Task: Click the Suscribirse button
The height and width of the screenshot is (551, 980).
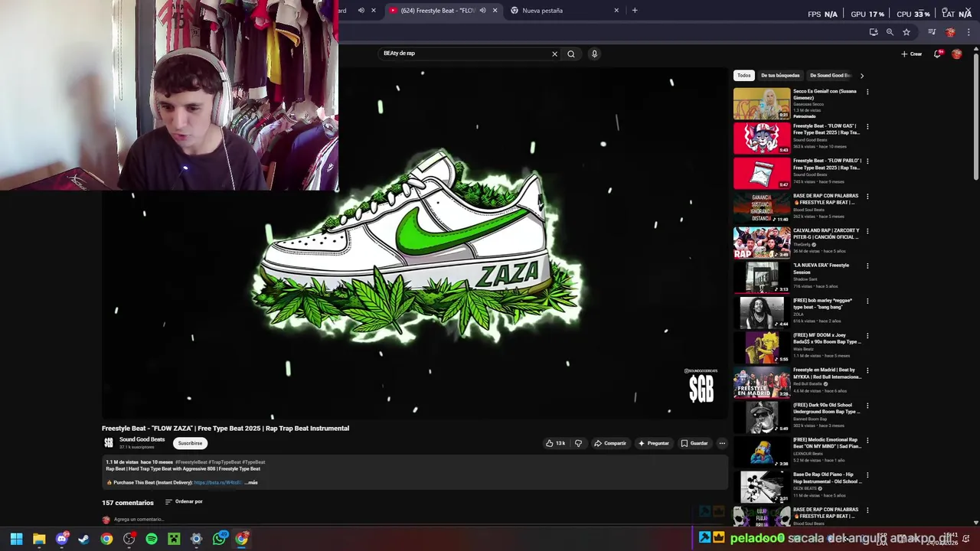Action: click(x=190, y=443)
